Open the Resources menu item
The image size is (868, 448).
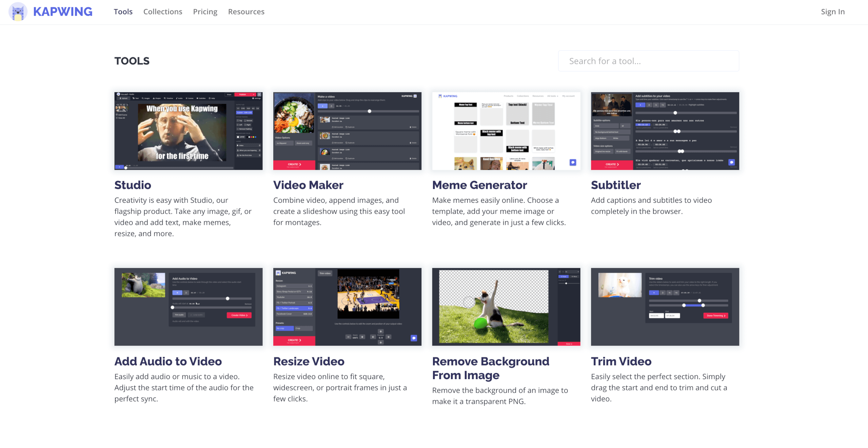246,12
